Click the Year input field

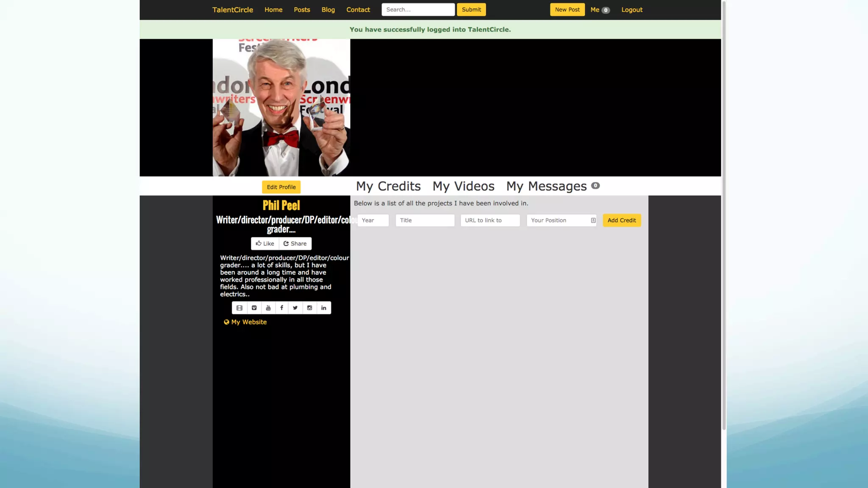[373, 220]
